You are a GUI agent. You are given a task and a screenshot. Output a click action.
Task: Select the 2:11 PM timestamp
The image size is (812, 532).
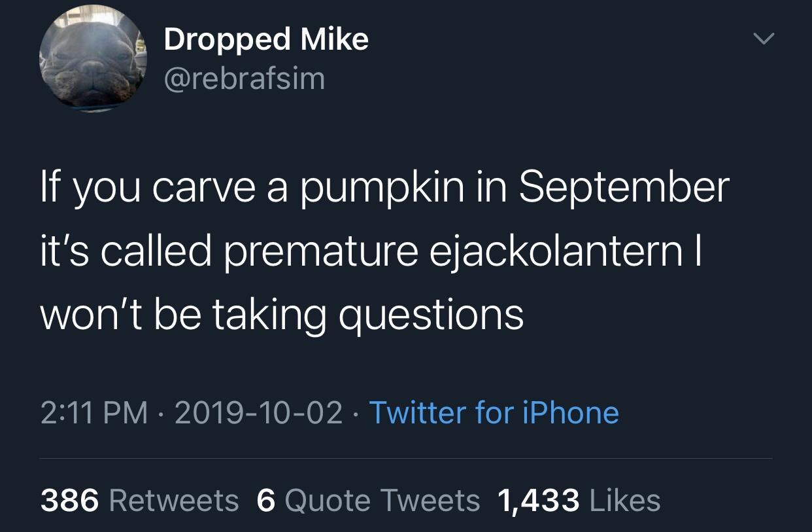pos(94,412)
